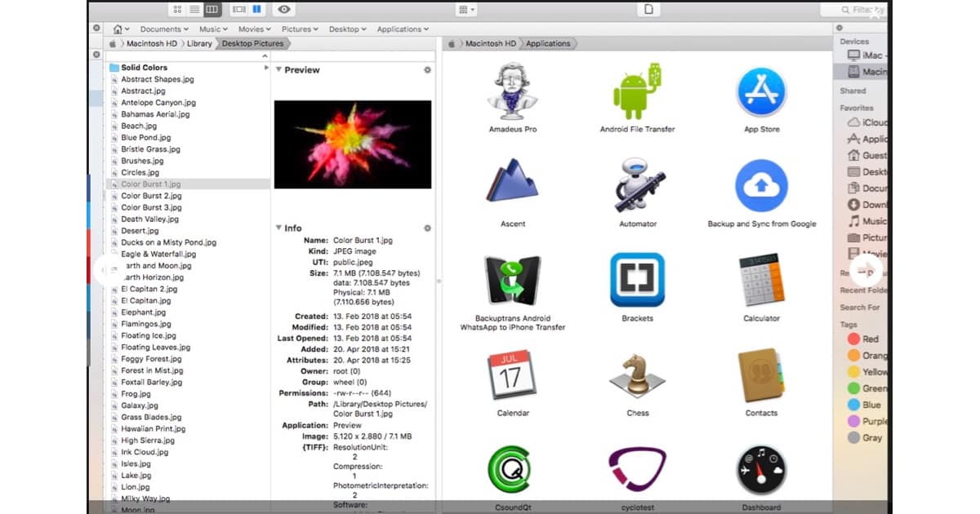Viewport: 980px width, 514px height.
Task: Open the Documents favorites dropdown
Action: click(x=164, y=29)
